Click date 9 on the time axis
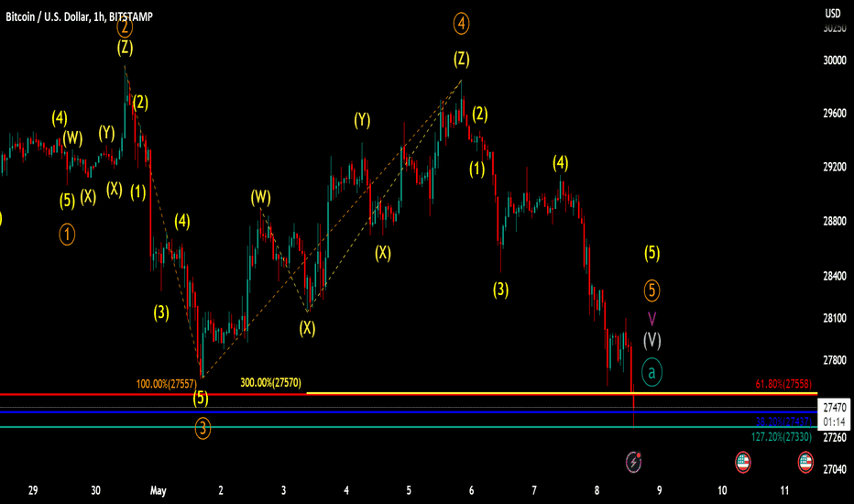 pyautogui.click(x=659, y=490)
